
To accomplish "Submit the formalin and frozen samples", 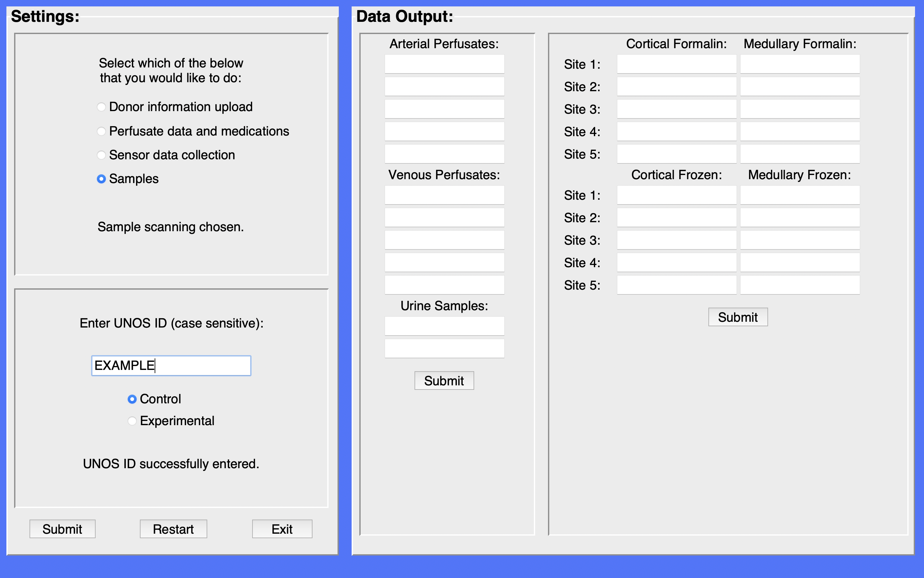I will pos(738,317).
